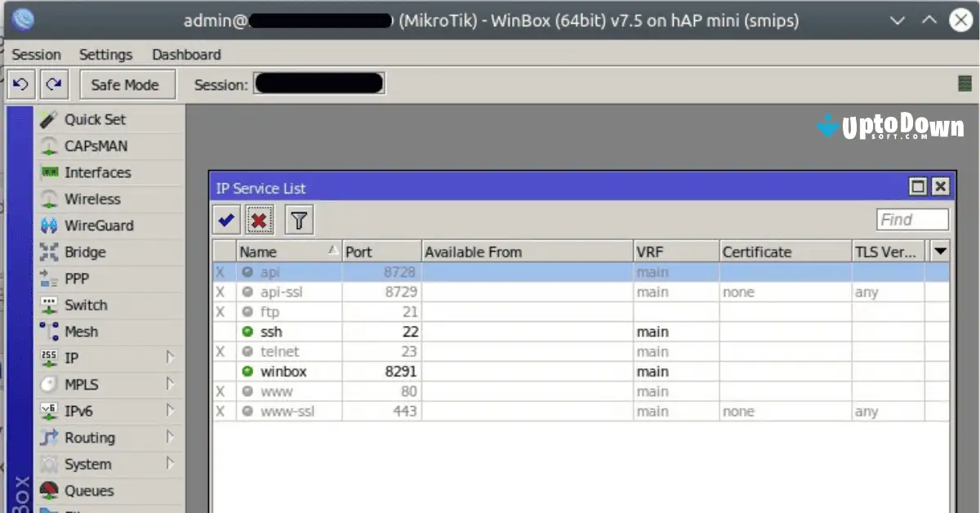Screen dimensions: 980x513
Task: Enable a service with the blue checkmark icon
Action: click(x=225, y=219)
